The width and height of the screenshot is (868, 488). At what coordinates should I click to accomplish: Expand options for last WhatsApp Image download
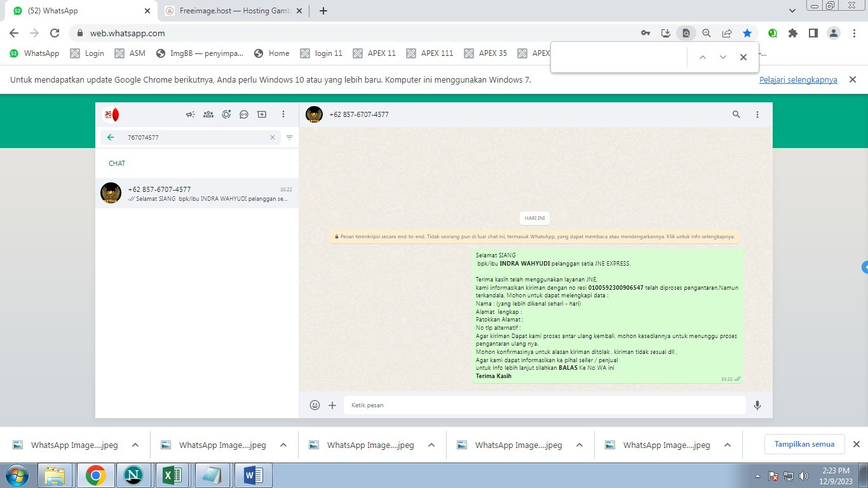[727, 445]
